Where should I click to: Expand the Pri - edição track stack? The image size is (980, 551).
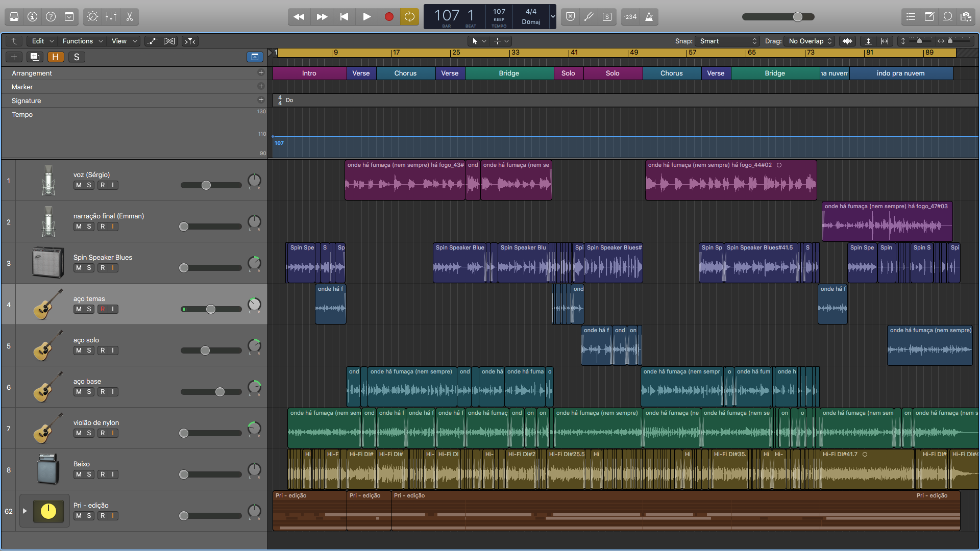click(x=24, y=511)
